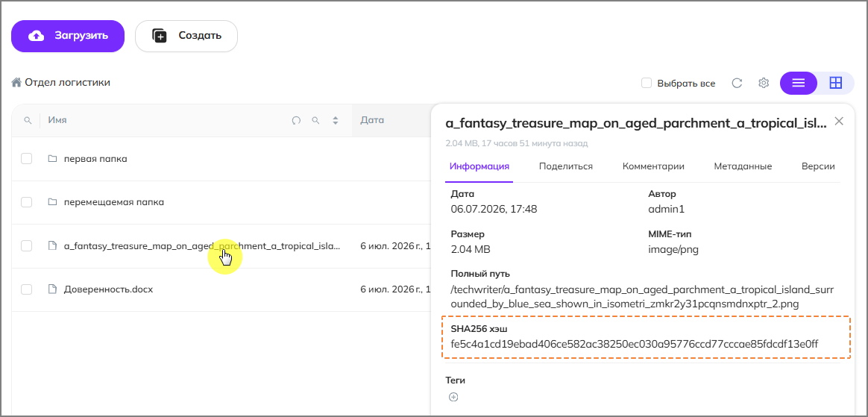This screenshot has height=417, width=868.
Task: Click the full path /techwriter/ text
Action: [x=644, y=298]
